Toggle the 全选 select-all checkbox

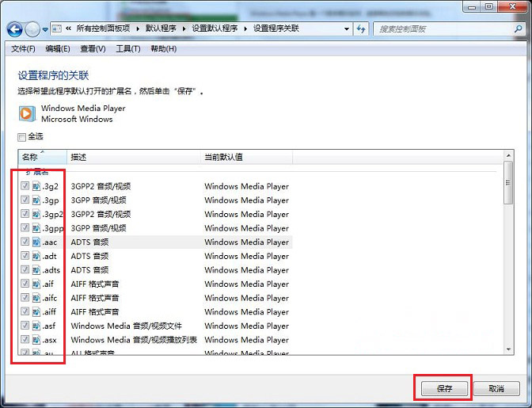tap(21, 137)
